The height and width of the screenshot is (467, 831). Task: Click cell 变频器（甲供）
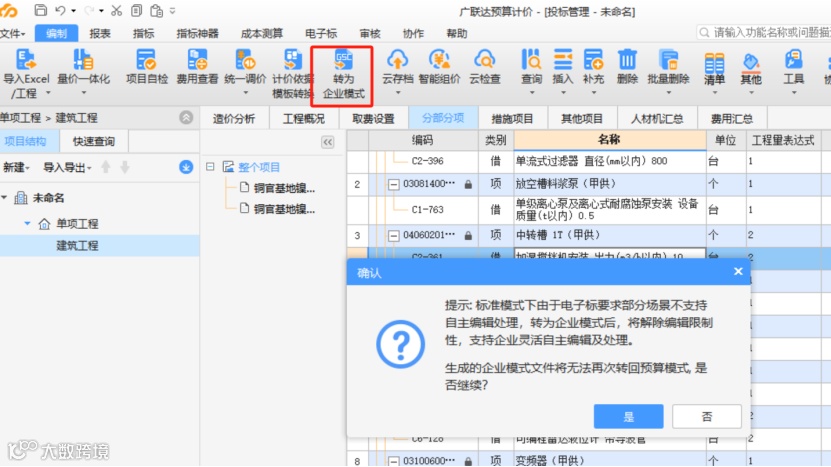coord(609,460)
